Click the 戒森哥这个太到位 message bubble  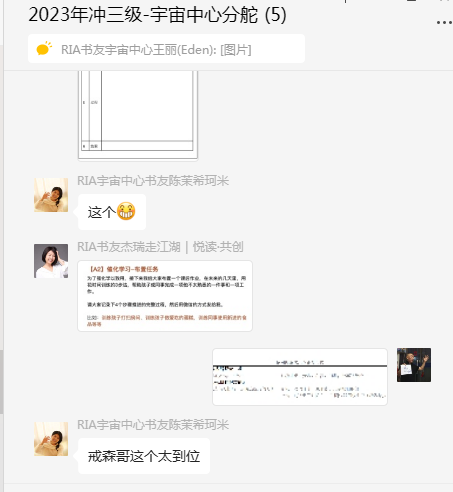point(144,456)
